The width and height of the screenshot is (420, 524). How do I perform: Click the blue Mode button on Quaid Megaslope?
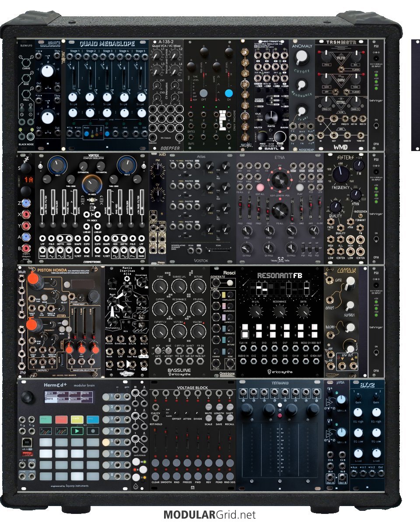(x=87, y=134)
